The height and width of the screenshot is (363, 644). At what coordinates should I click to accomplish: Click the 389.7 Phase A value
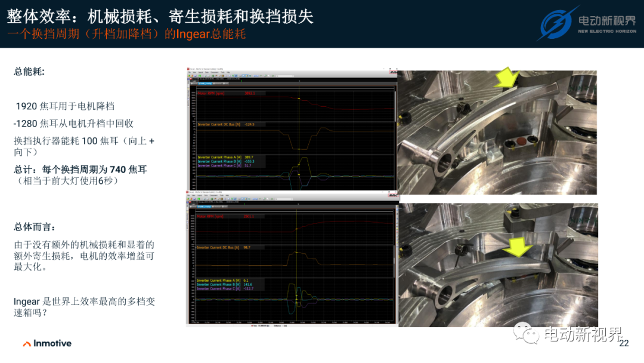[x=249, y=157]
